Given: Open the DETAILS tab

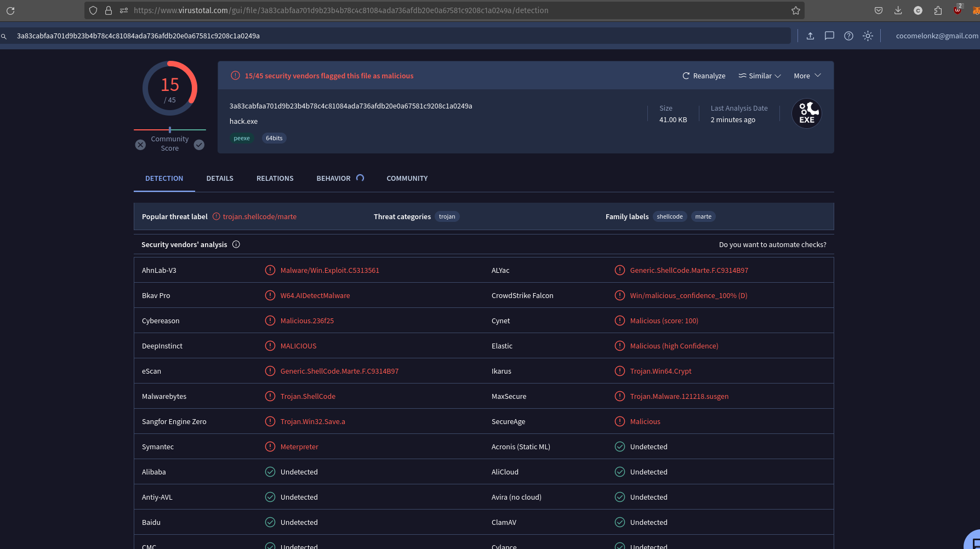Looking at the screenshot, I should tap(220, 179).
